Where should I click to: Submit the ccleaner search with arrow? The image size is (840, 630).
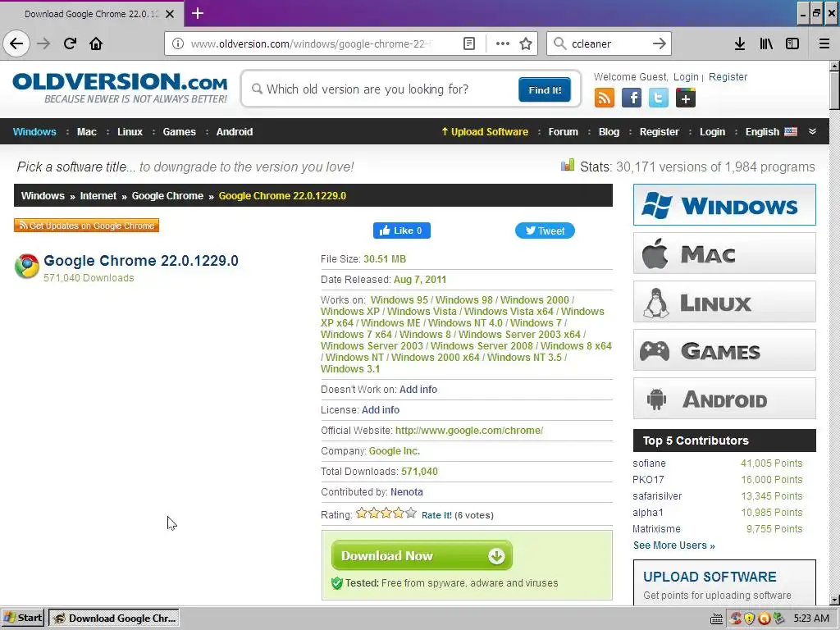click(x=659, y=43)
